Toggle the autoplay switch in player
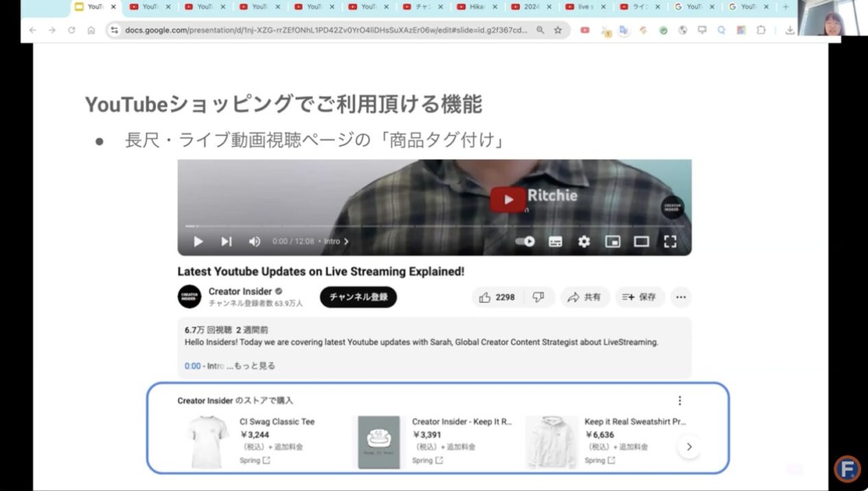Image resolution: width=868 pixels, height=491 pixels. (525, 242)
